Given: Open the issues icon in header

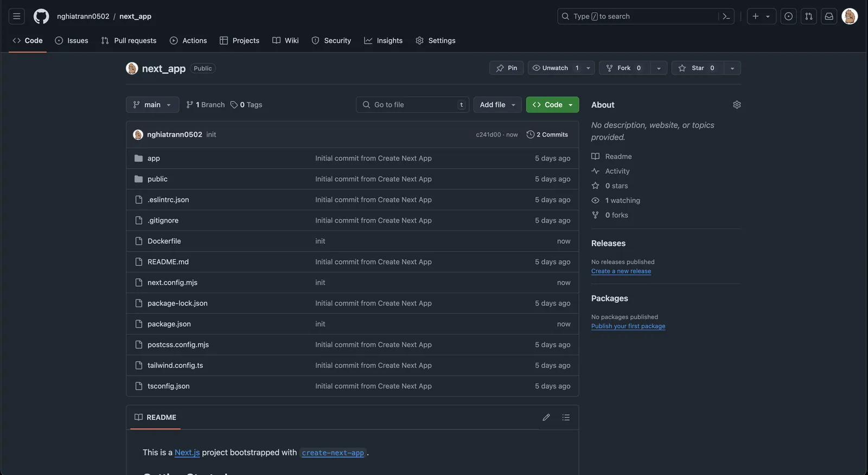Looking at the screenshot, I should click(788, 16).
